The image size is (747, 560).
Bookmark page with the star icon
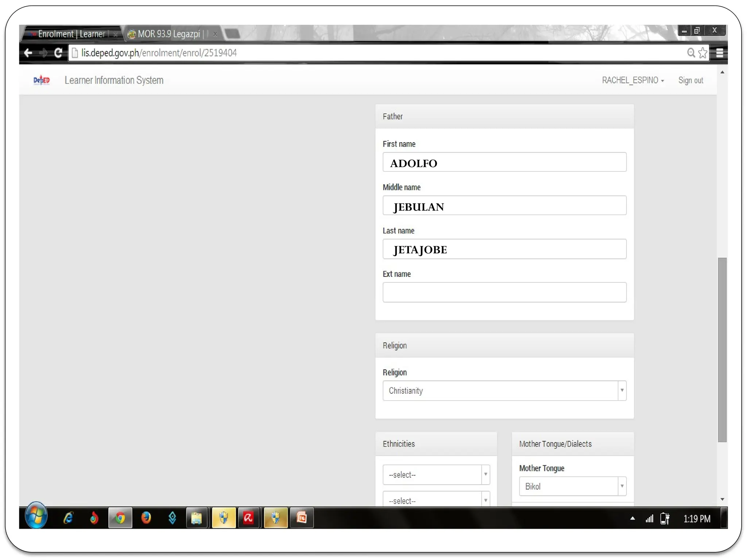pos(703,53)
